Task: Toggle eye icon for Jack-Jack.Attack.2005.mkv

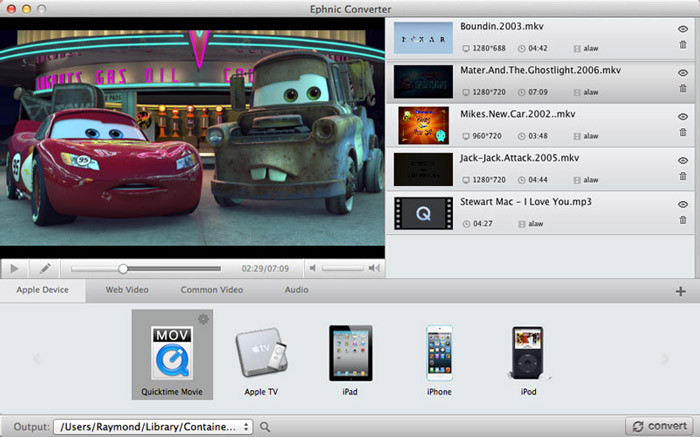Action: pos(683,160)
